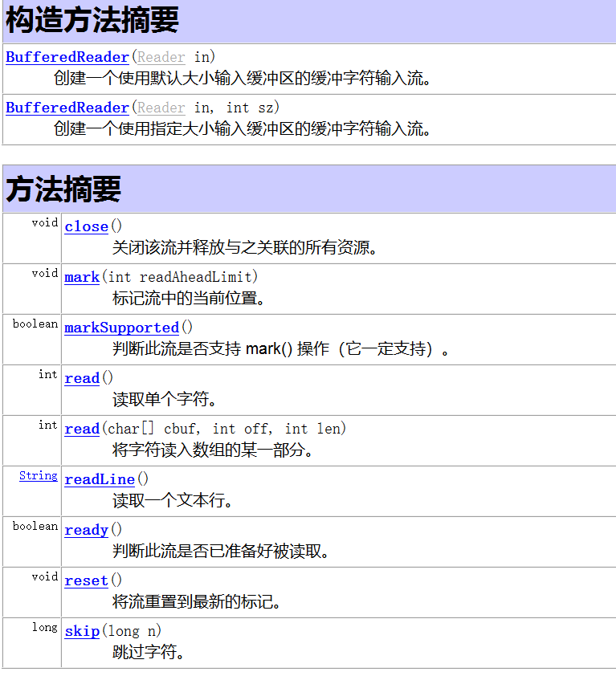Click the text 标记流中的当前位置
Image resolution: width=616 pixels, height=676 pixels.
(189, 298)
